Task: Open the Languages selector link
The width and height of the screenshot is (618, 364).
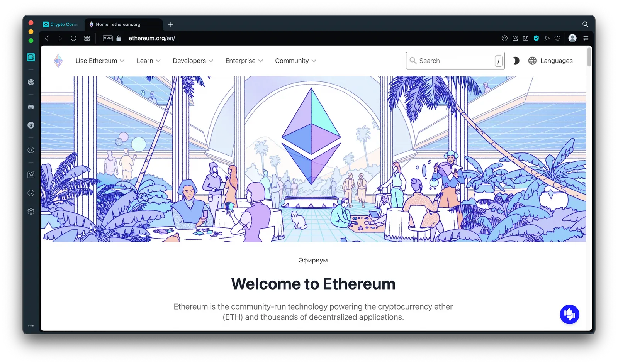Action: [550, 61]
